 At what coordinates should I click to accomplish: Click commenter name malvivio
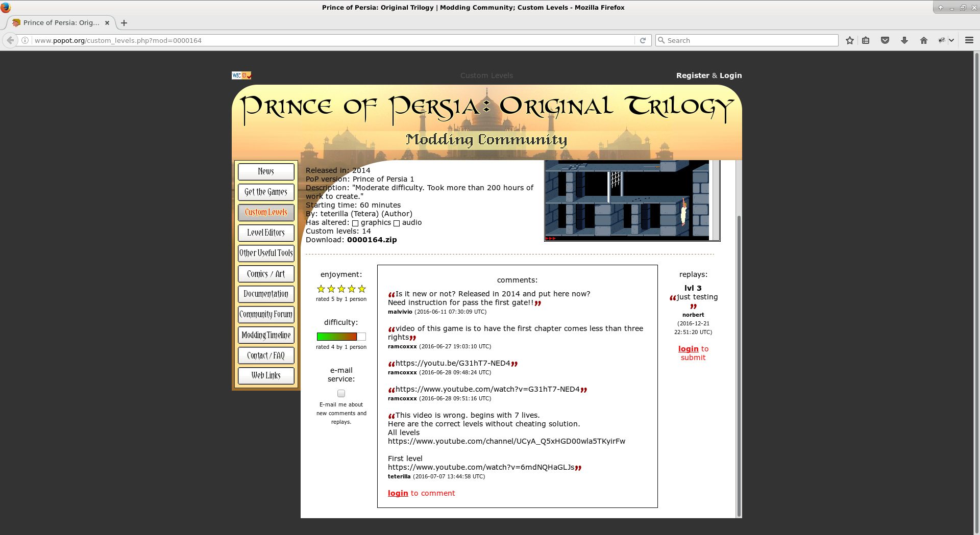click(x=400, y=312)
